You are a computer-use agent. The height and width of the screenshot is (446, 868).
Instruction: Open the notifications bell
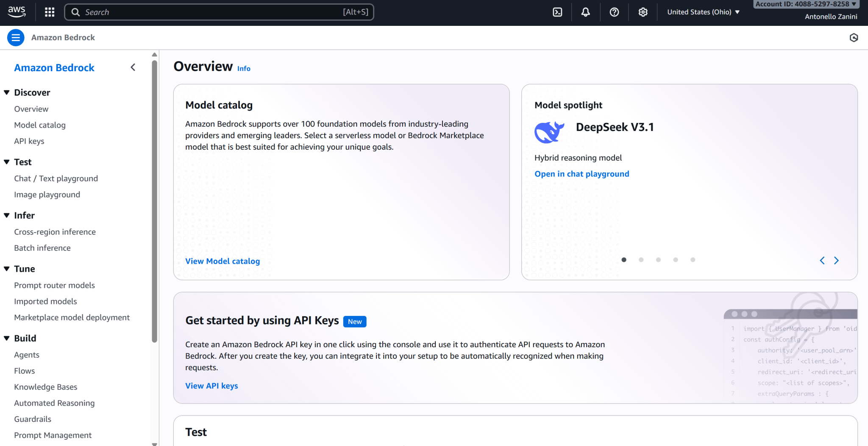(x=585, y=12)
